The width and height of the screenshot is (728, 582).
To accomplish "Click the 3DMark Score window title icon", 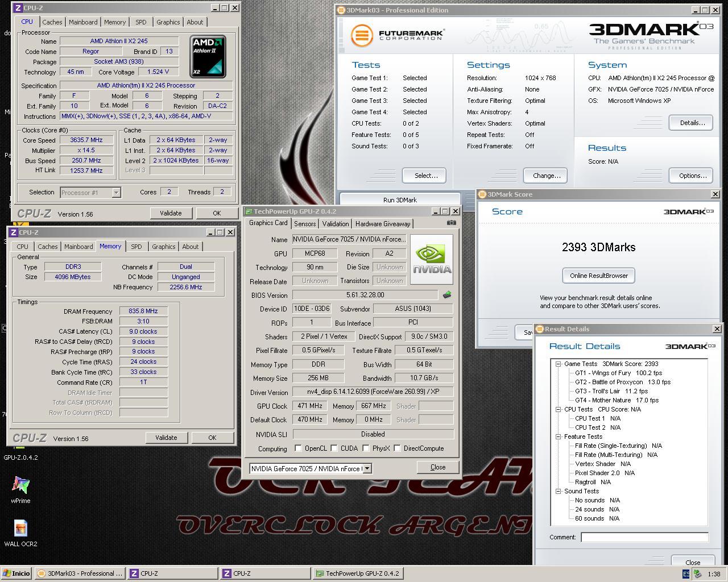I will 482,194.
